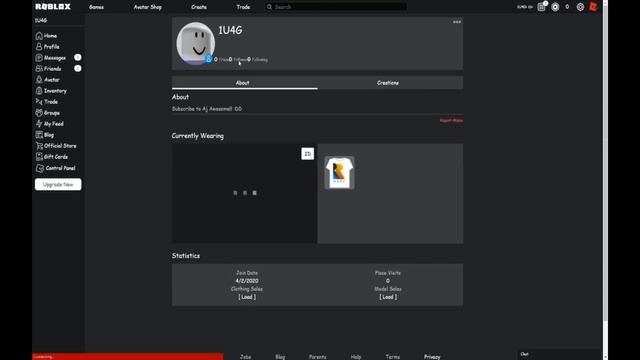Open the Following count link
This screenshot has height=360, width=640.
click(258, 60)
